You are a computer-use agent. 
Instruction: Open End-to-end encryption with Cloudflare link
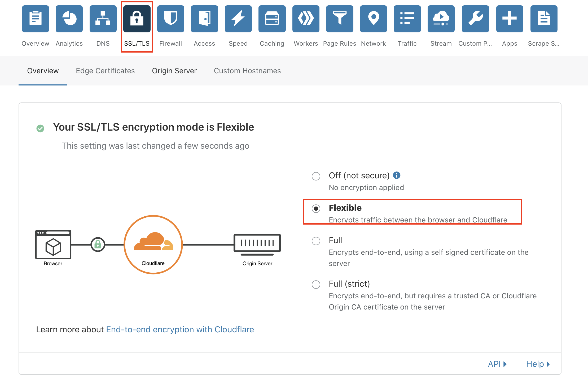[180, 329]
